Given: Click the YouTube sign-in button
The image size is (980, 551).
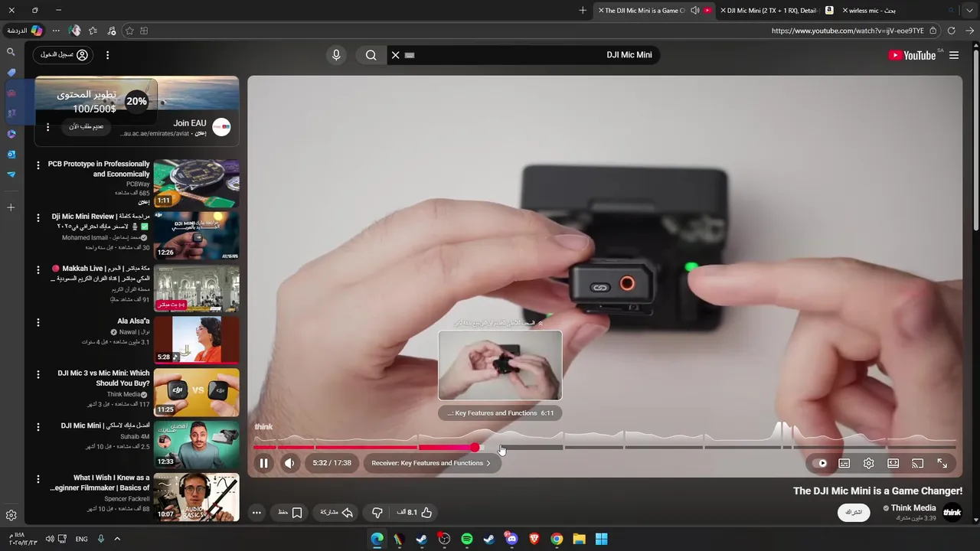Looking at the screenshot, I should (x=64, y=55).
